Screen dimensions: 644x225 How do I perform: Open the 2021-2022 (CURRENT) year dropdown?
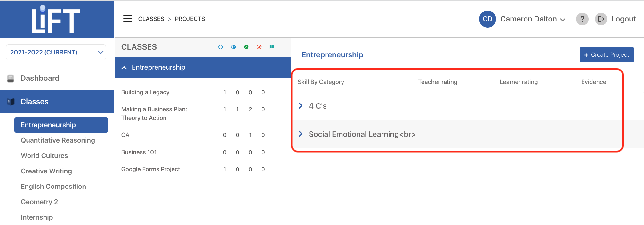(56, 52)
